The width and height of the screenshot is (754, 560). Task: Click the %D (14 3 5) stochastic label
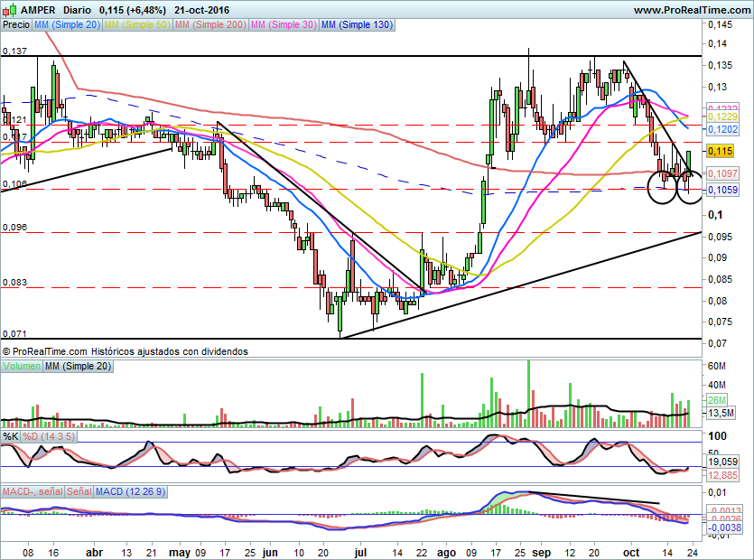[51, 436]
